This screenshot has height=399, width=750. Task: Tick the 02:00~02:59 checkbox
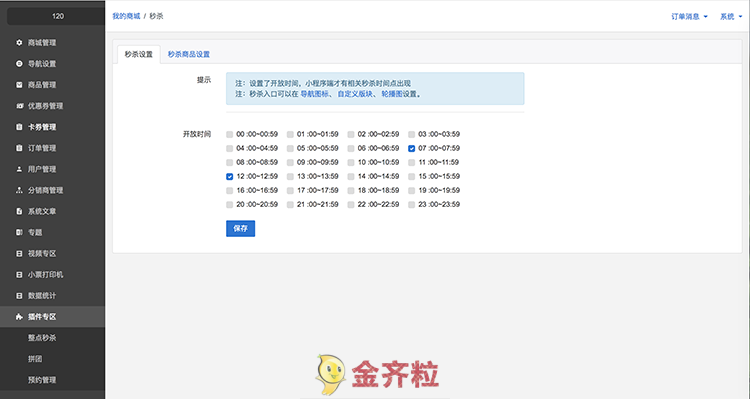pyautogui.click(x=351, y=134)
